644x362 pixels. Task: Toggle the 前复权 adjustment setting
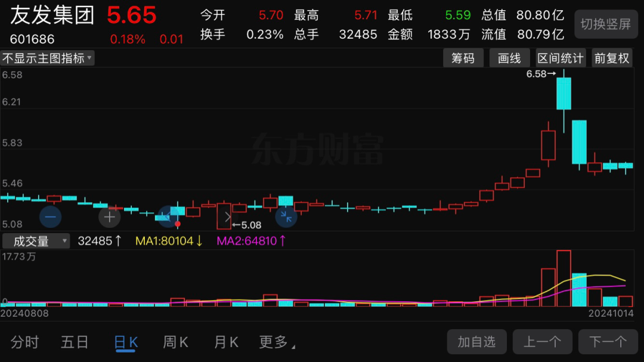612,58
